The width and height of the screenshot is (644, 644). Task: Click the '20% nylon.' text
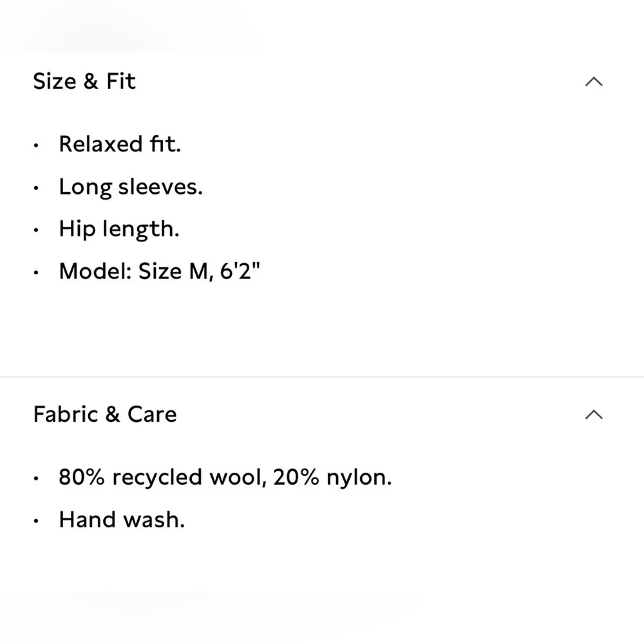click(332, 478)
